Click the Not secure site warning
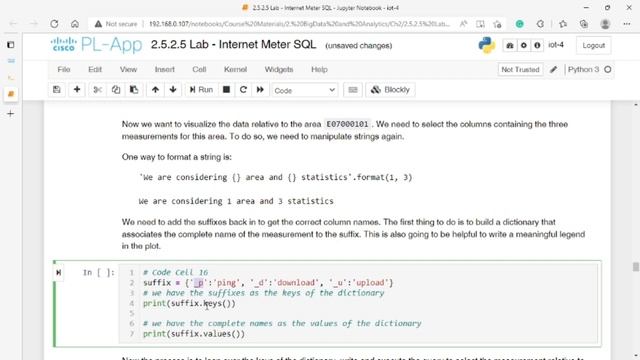The image size is (640, 360). coord(116,24)
